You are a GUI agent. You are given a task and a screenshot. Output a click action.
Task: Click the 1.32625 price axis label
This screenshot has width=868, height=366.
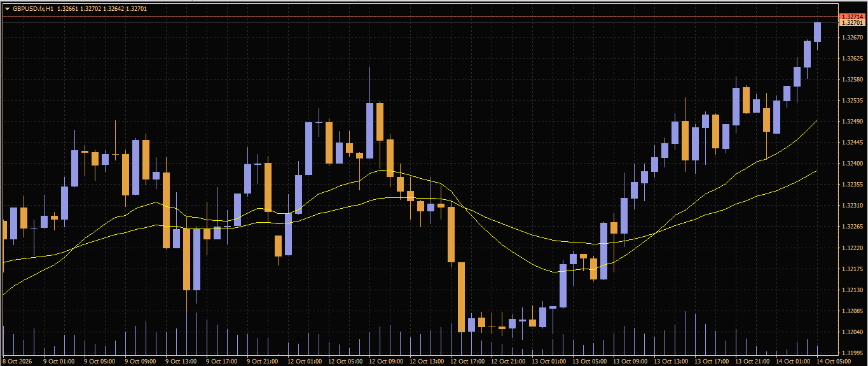851,59
